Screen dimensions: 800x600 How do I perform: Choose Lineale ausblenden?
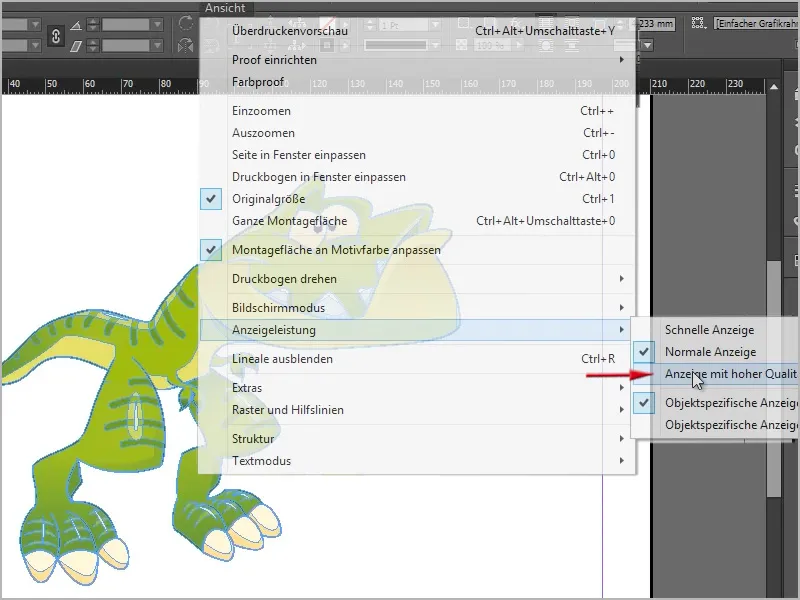click(417, 359)
